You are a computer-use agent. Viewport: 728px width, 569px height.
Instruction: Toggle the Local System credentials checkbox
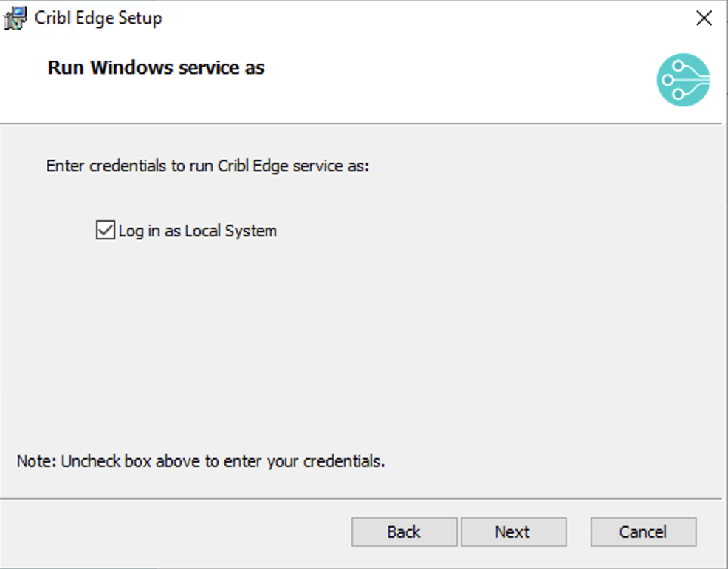(106, 231)
